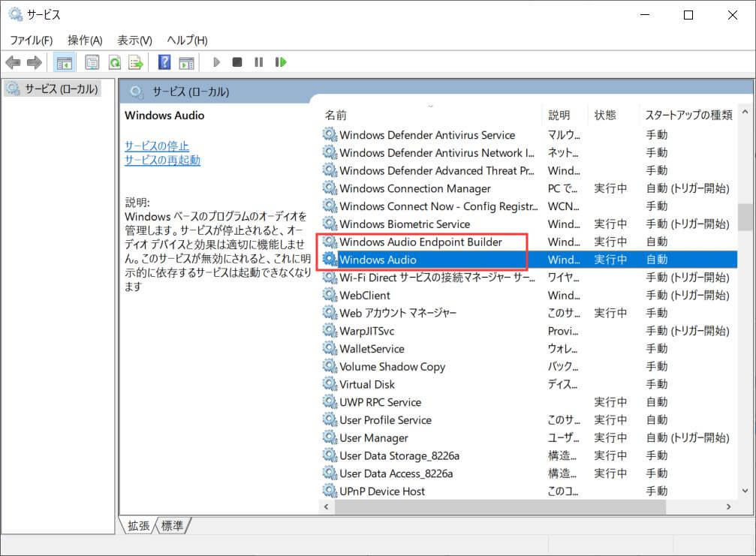756x556 pixels.
Task: Select the User Manager service name
Action: [374, 438]
